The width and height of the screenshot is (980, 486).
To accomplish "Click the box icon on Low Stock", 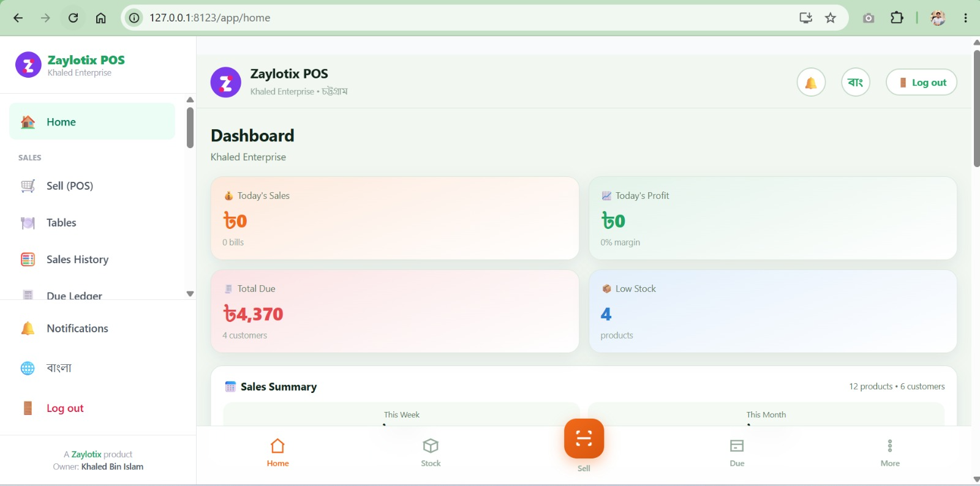I will tap(606, 289).
